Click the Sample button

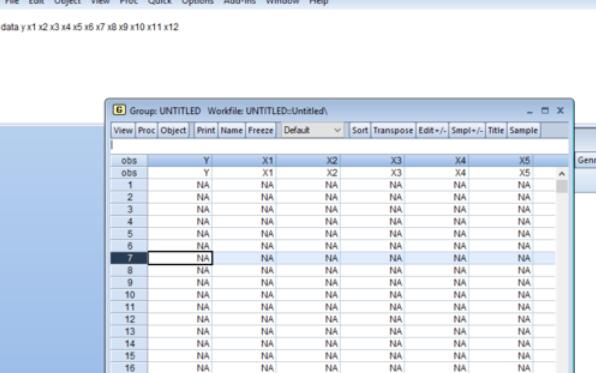click(523, 130)
